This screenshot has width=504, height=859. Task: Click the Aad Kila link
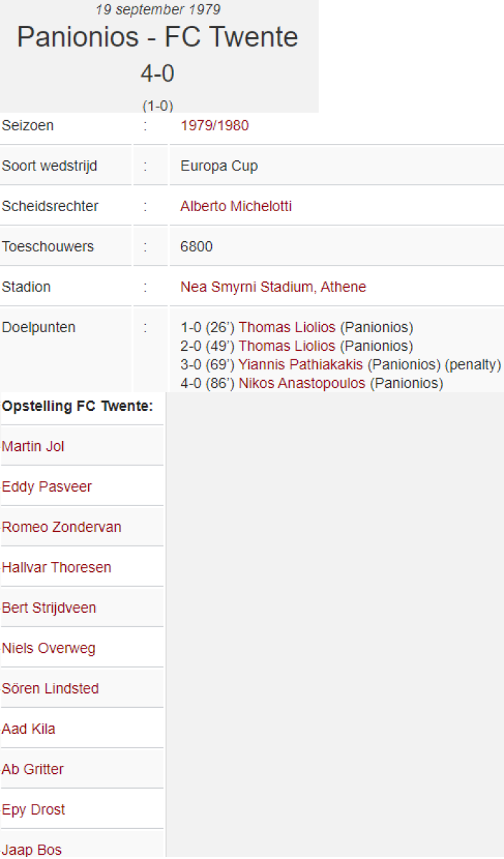(x=29, y=729)
